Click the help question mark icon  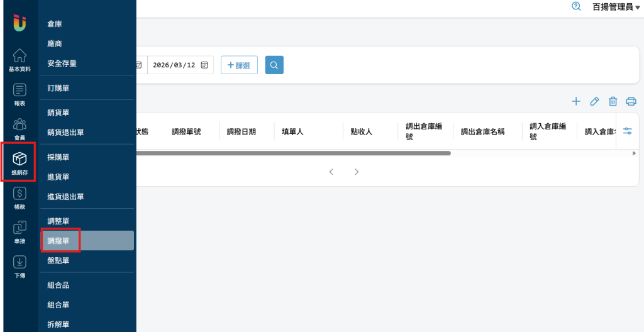click(576, 7)
